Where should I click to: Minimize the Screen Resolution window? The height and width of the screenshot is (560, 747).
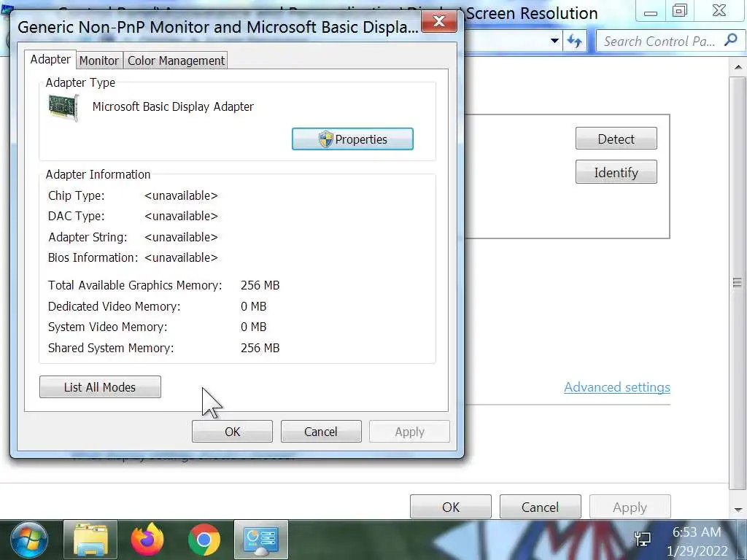[x=650, y=12]
